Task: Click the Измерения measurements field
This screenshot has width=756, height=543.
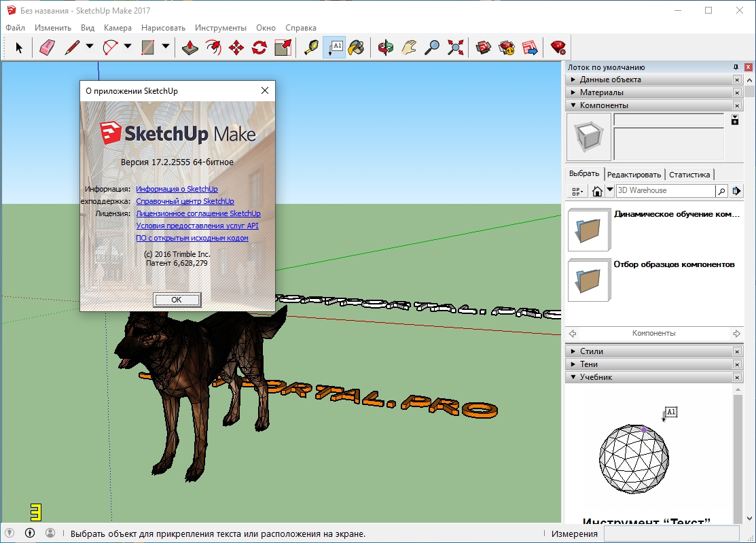Action: [672, 533]
